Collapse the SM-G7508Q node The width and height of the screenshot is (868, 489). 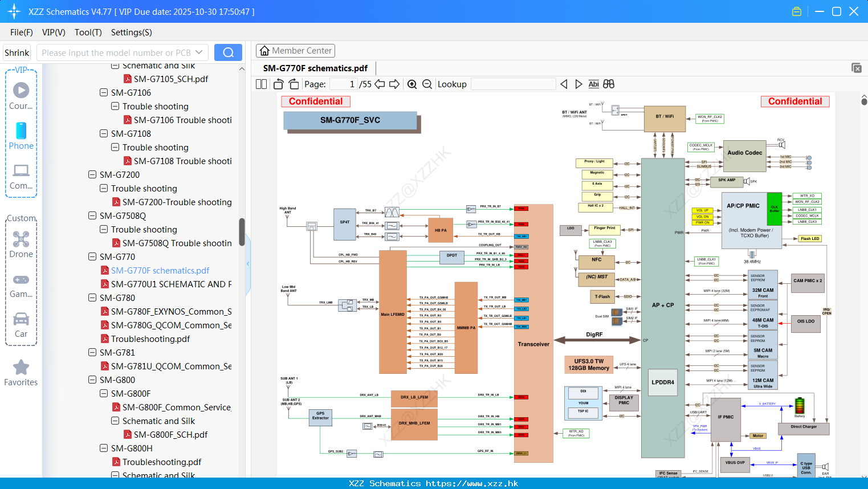pos(92,215)
